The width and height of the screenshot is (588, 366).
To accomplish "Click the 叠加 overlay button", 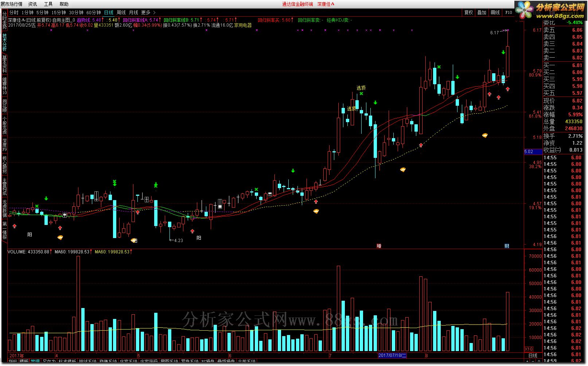I will click(482, 12).
